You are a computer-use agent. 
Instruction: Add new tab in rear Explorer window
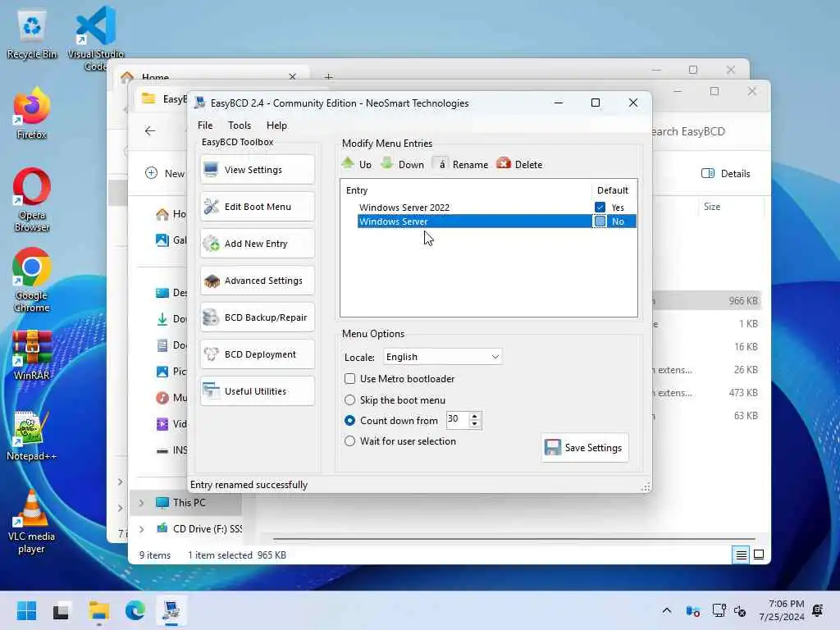[x=328, y=77]
